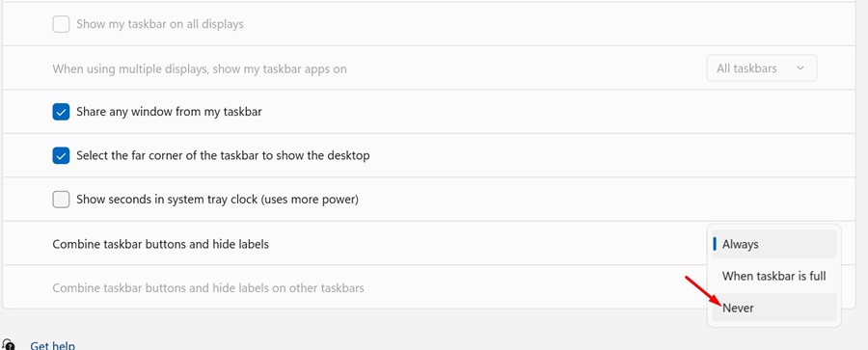Image resolution: width=868 pixels, height=350 pixels.
Task: Open the Get help link
Action: [x=53, y=345]
